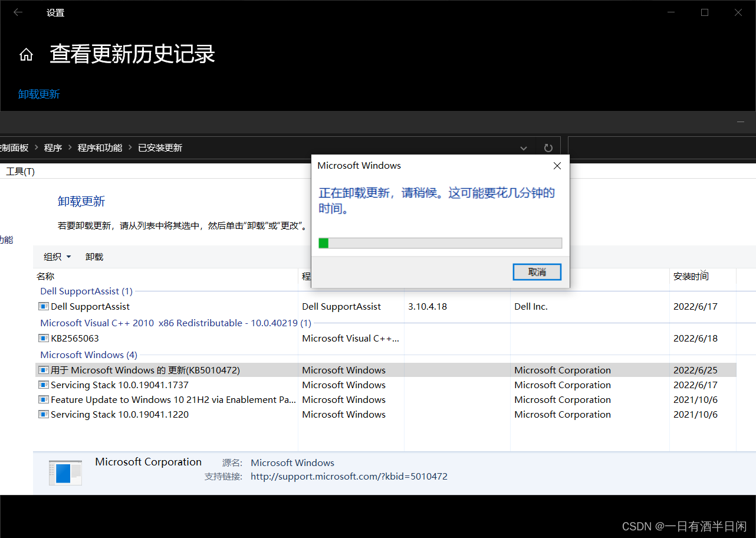The image size is (756, 538).
Task: Click the Feature Update to Windows 10 21H2 icon
Action: click(43, 399)
